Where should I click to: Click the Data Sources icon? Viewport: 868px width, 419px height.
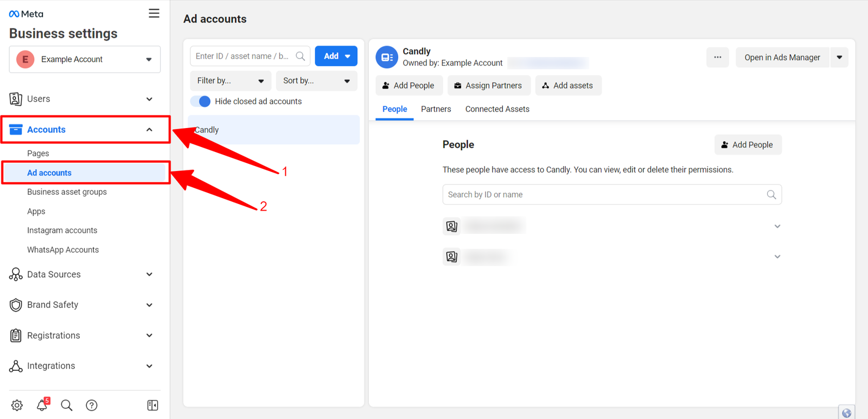click(x=16, y=274)
